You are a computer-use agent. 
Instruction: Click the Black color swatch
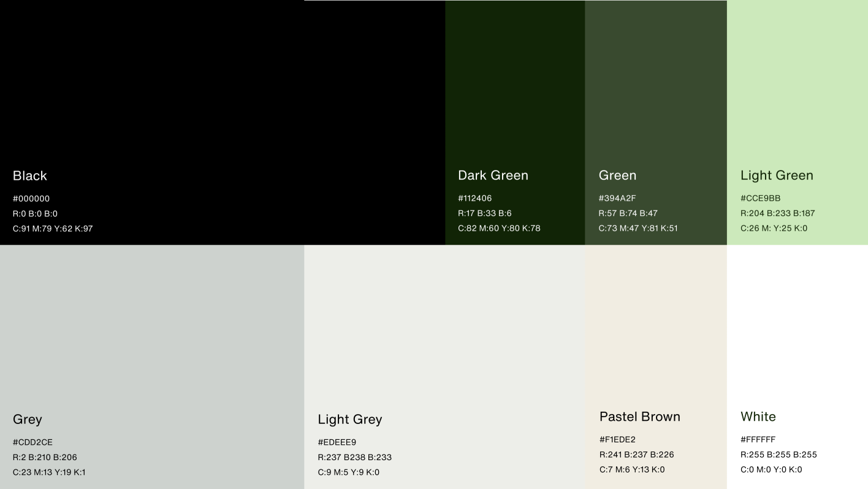click(221, 92)
